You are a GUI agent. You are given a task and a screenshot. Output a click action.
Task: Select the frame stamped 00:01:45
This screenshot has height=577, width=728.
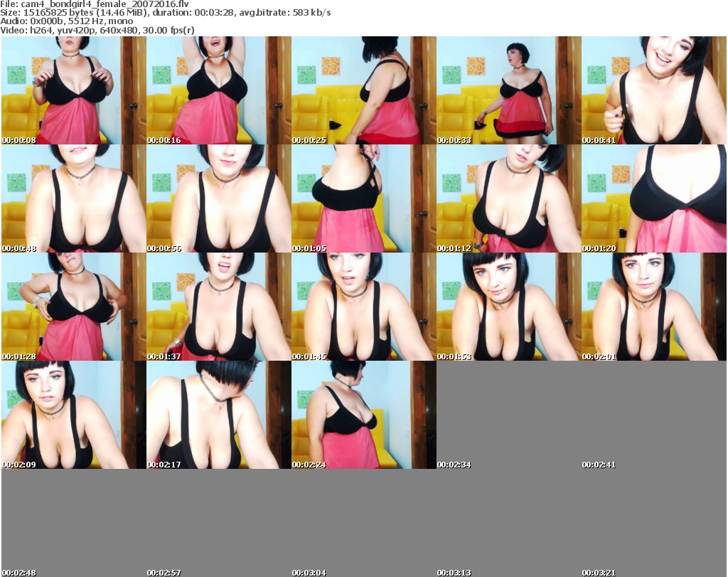coord(364,307)
